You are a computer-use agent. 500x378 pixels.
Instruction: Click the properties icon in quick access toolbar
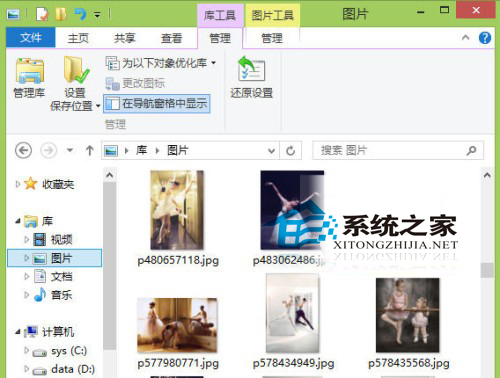(42, 14)
